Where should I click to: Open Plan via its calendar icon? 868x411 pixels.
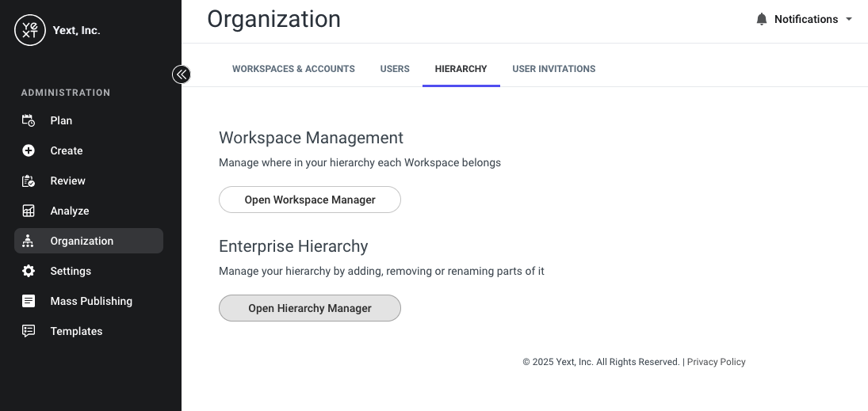(x=29, y=120)
